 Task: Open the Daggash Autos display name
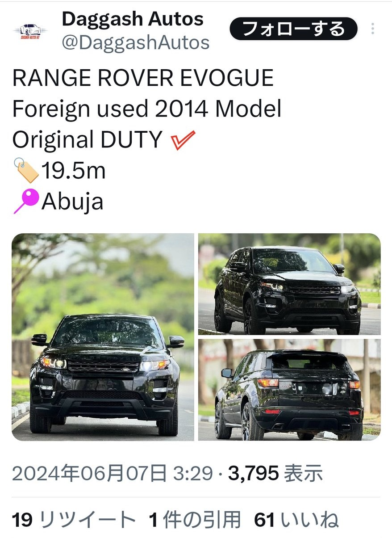pos(133,19)
